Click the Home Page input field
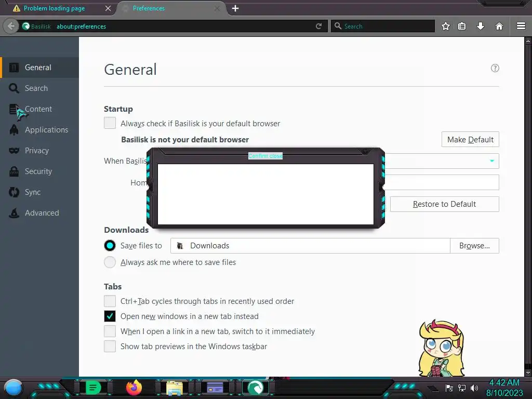 click(441, 182)
